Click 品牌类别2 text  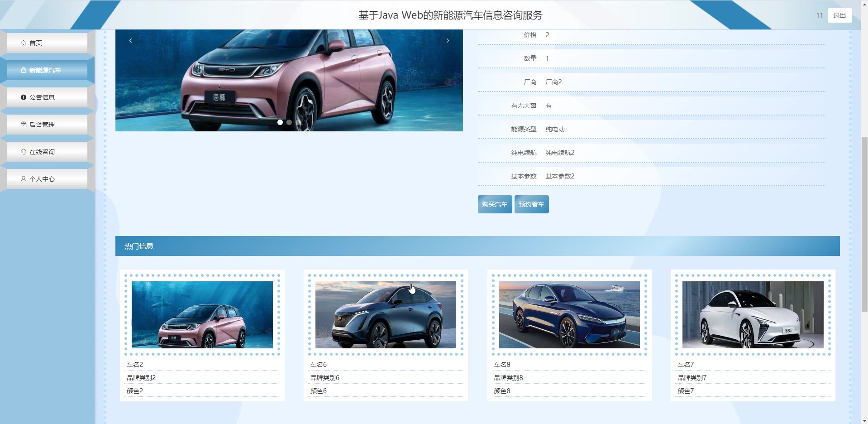(141, 378)
